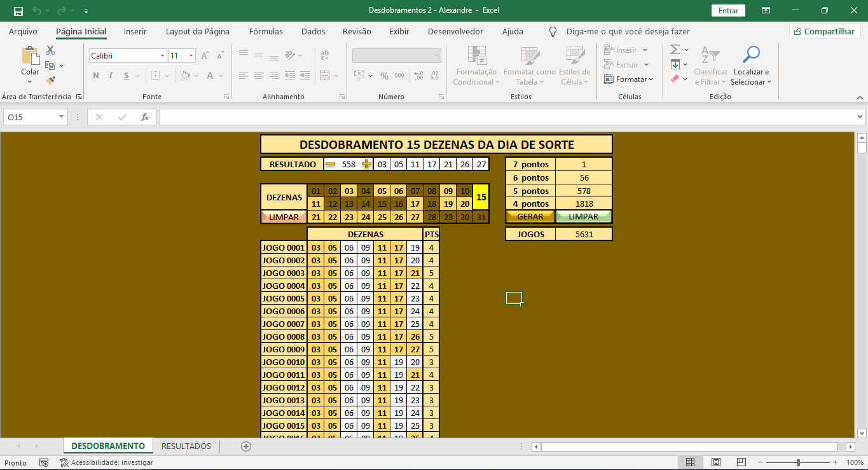
Task: Toggle Top Align
Action: click(244, 55)
